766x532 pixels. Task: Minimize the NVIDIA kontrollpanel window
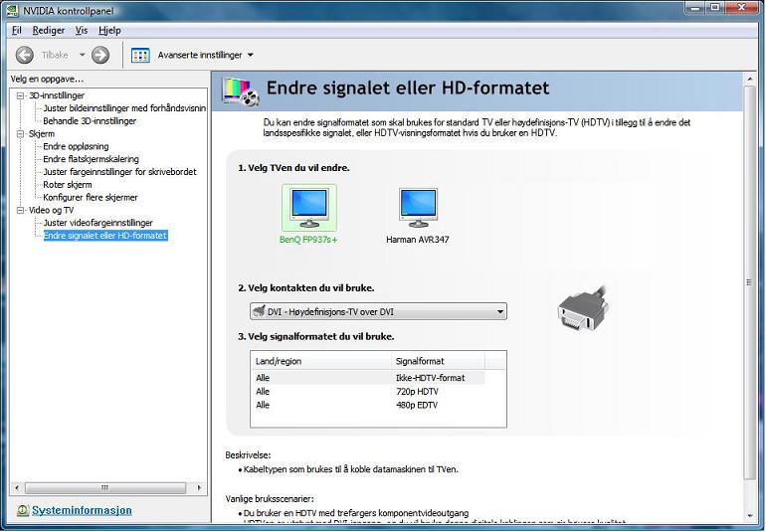point(696,7)
